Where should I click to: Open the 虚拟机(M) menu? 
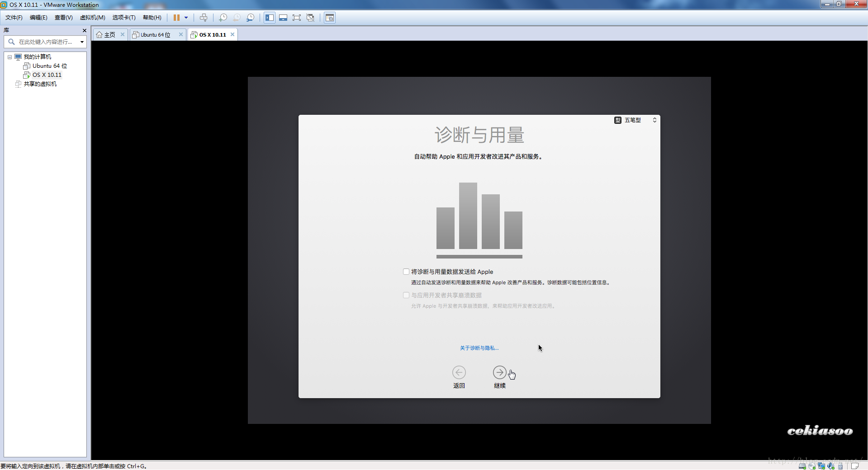92,18
